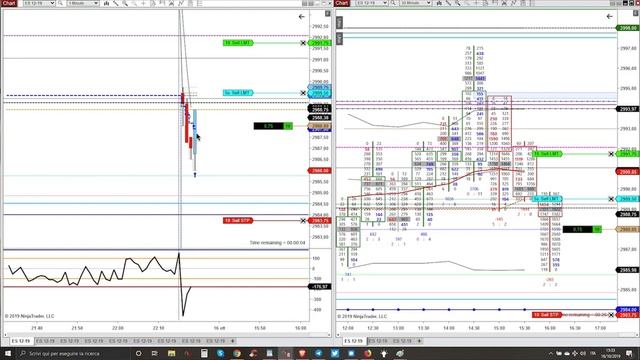Click the -176.97 indicator value marker
This screenshot has width=640, height=360.
point(320,287)
